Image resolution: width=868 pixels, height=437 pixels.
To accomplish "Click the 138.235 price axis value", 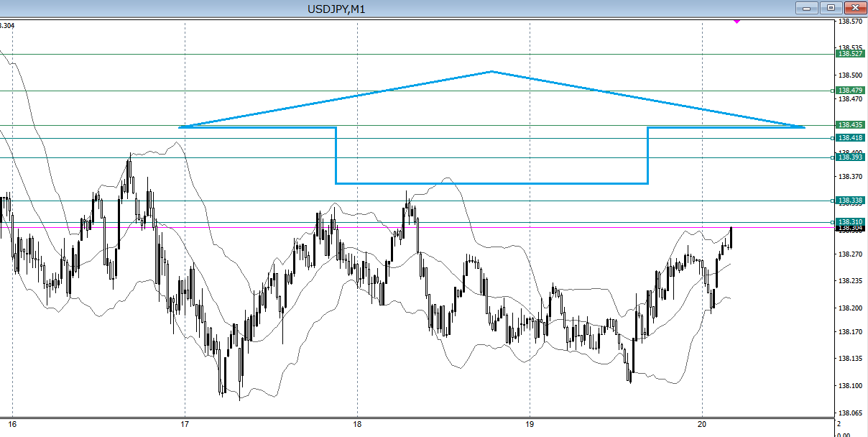I will click(851, 281).
